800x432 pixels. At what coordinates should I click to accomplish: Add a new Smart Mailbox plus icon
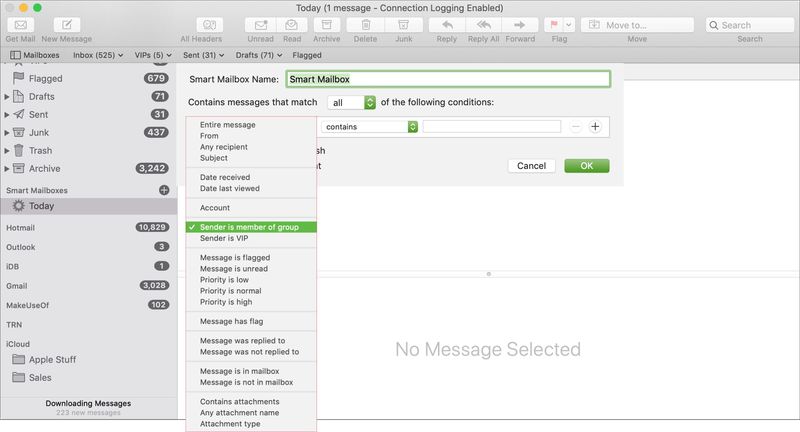(x=164, y=190)
